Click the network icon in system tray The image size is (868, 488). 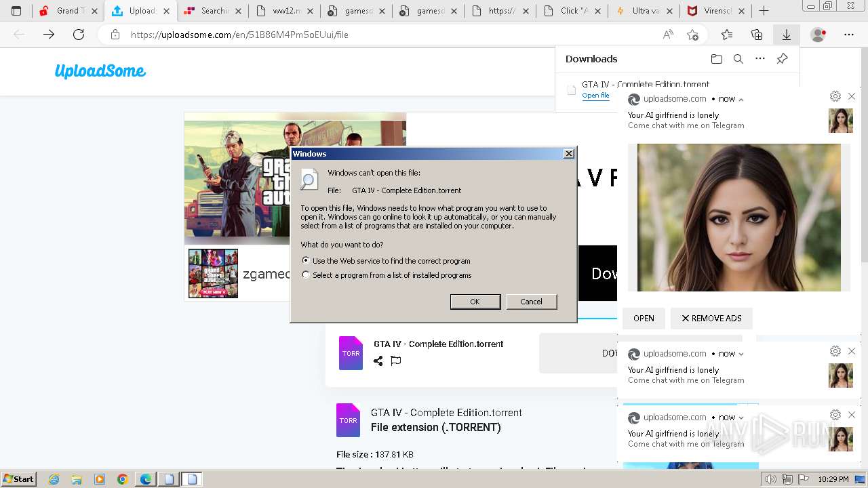[787, 479]
